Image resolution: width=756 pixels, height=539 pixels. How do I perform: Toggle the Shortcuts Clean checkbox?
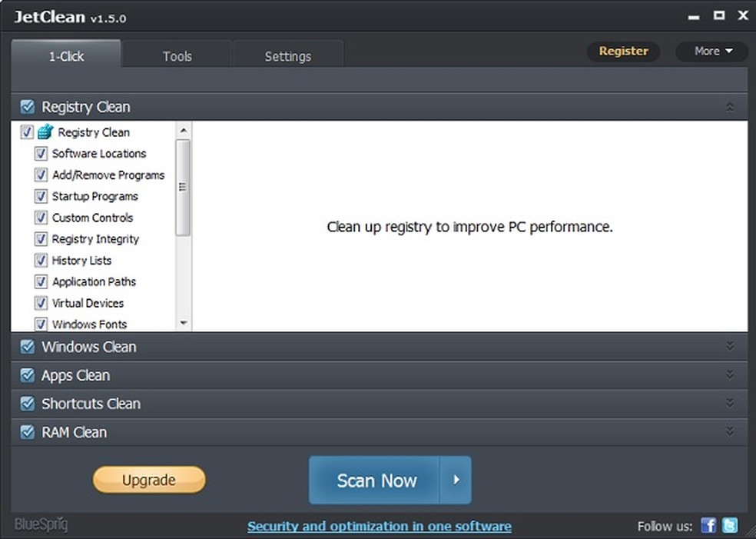[28, 404]
